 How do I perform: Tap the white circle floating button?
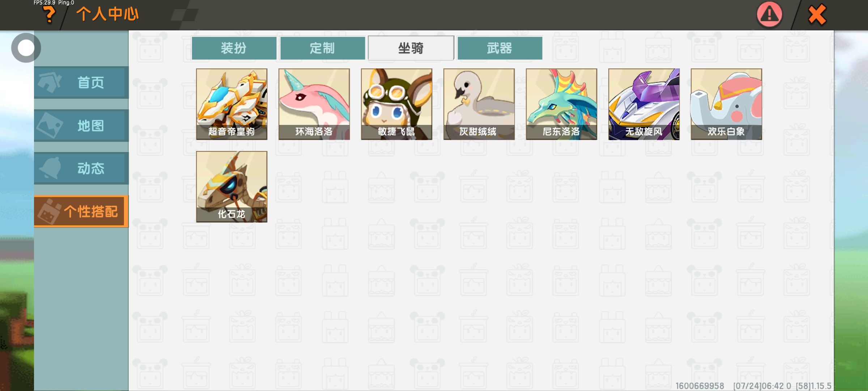point(26,48)
